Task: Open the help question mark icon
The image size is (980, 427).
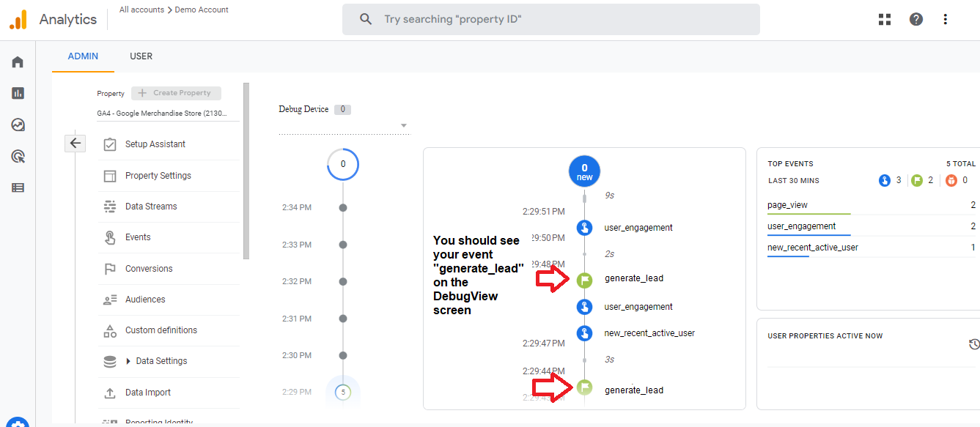Action: [916, 20]
